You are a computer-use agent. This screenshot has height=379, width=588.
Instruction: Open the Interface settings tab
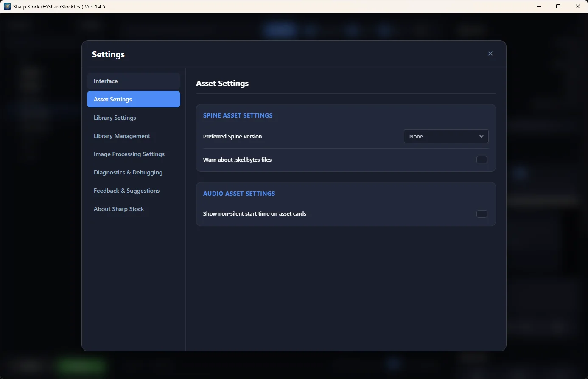coord(134,81)
